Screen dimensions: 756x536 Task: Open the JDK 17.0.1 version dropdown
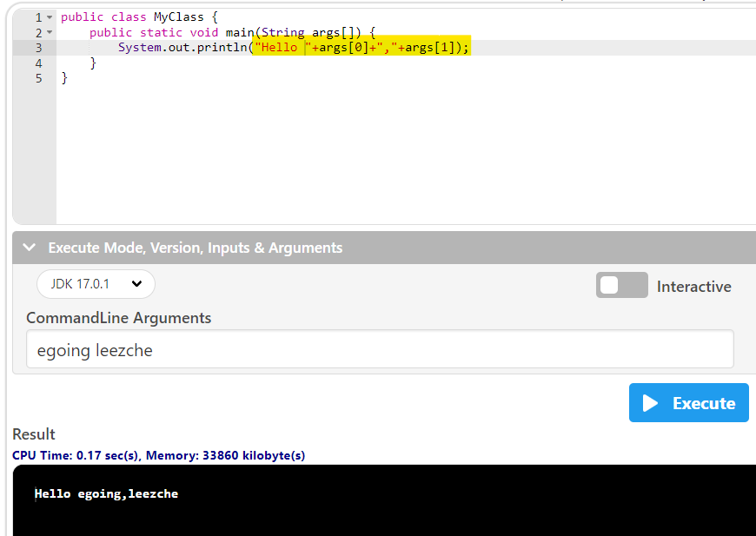(x=96, y=284)
